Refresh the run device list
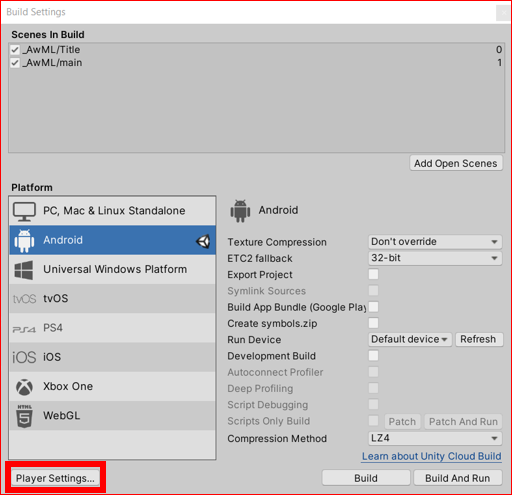The image size is (512, 495). coord(479,339)
